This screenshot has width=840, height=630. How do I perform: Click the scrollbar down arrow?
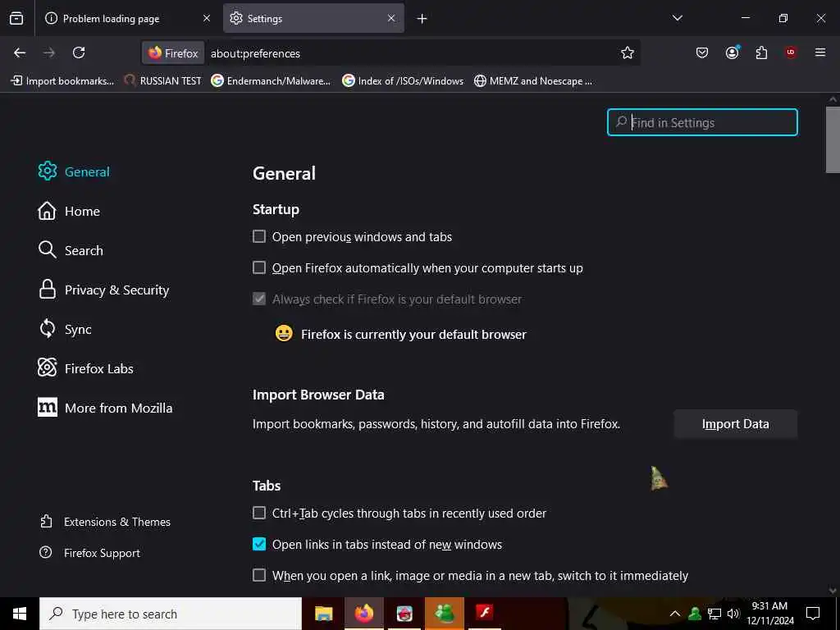[833, 591]
